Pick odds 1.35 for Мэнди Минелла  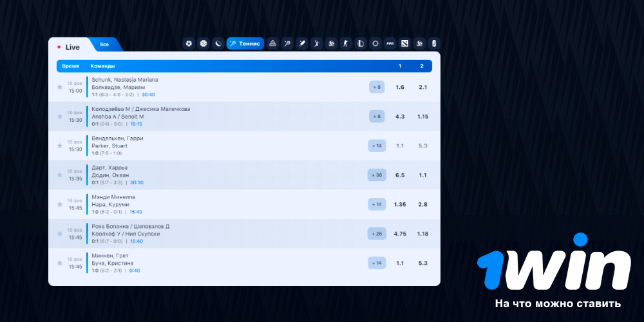tap(400, 205)
